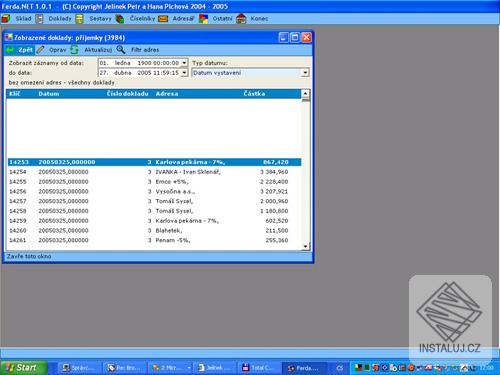The image size is (500, 375).
Task: Click the Ferda taskbar button
Action: [x=304, y=368]
